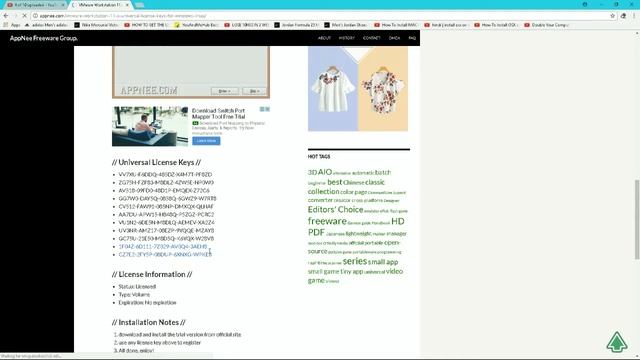This screenshot has height=360, width=640.
Task: Open the Double Your Comp bookmark
Action: click(547, 25)
